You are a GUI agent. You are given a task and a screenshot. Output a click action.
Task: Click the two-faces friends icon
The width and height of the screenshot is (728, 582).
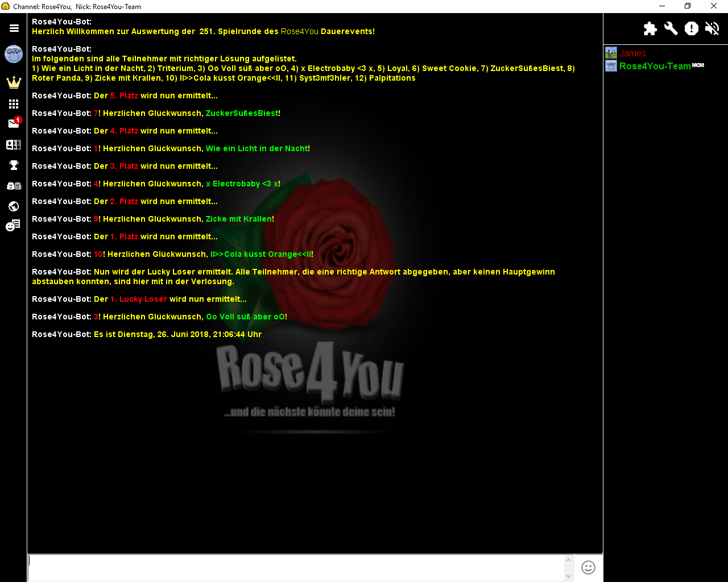(14, 186)
